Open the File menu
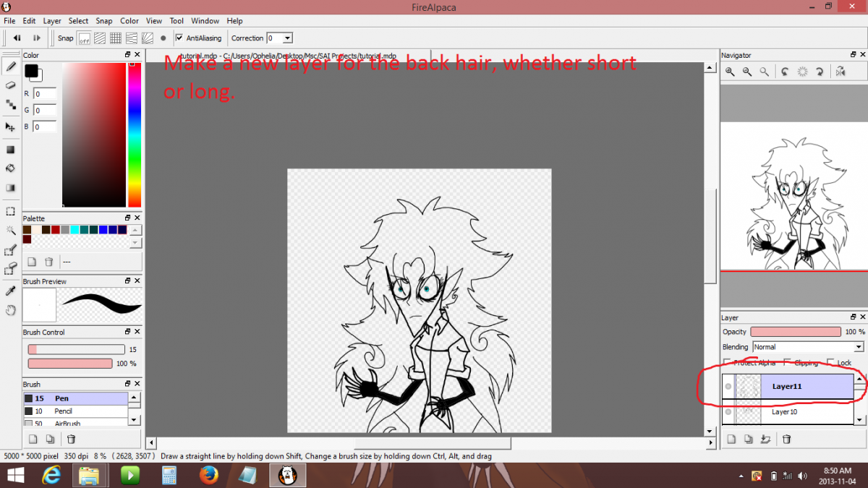Viewport: 868px width, 488px height. [x=9, y=21]
